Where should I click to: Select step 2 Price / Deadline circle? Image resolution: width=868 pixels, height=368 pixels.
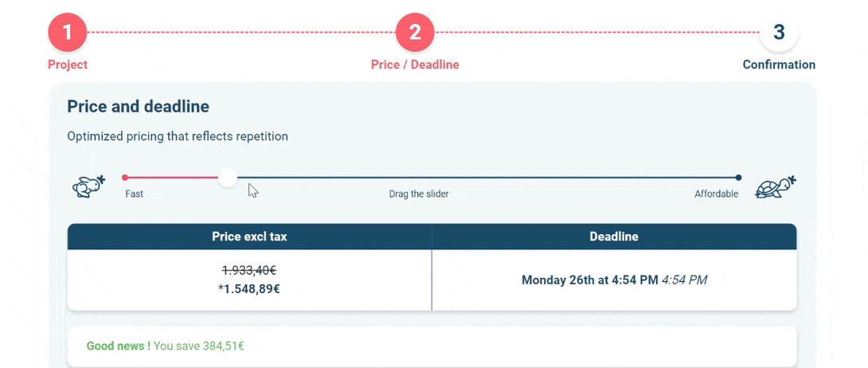(415, 33)
